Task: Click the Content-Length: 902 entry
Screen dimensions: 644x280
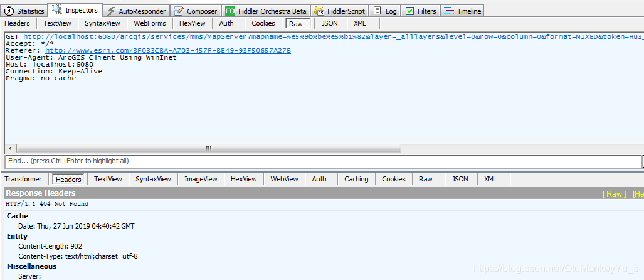Action: tap(50, 246)
